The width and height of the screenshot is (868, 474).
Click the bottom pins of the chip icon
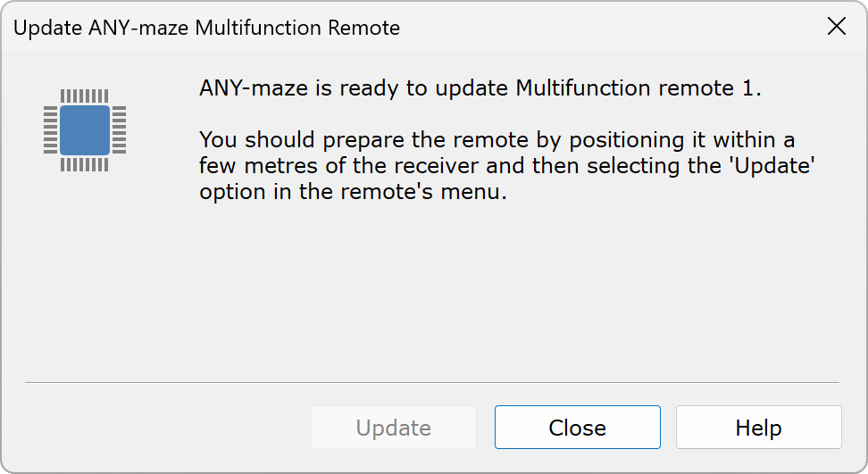click(x=85, y=164)
